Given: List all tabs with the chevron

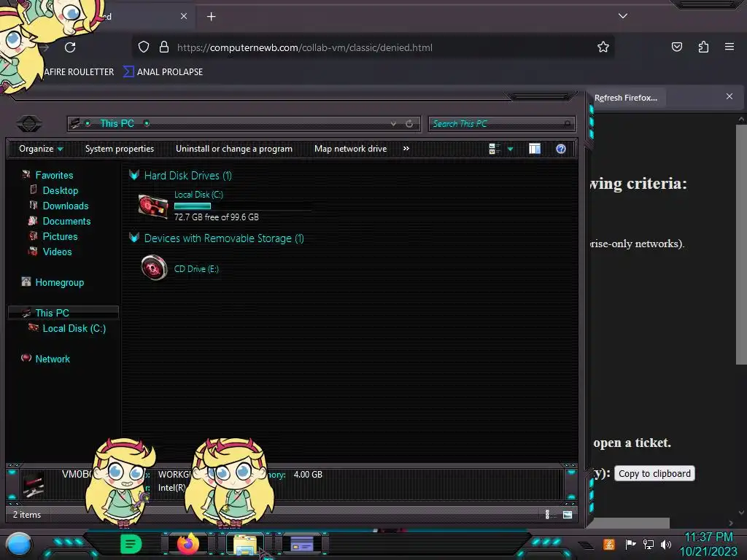Looking at the screenshot, I should pyautogui.click(x=623, y=16).
